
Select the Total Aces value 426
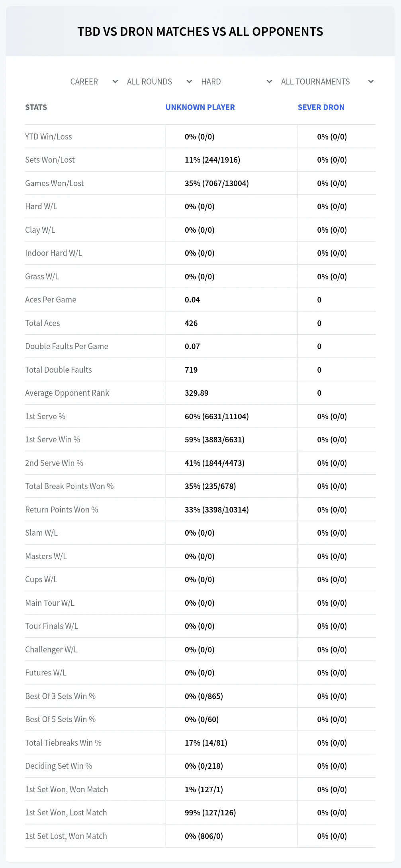tap(191, 323)
